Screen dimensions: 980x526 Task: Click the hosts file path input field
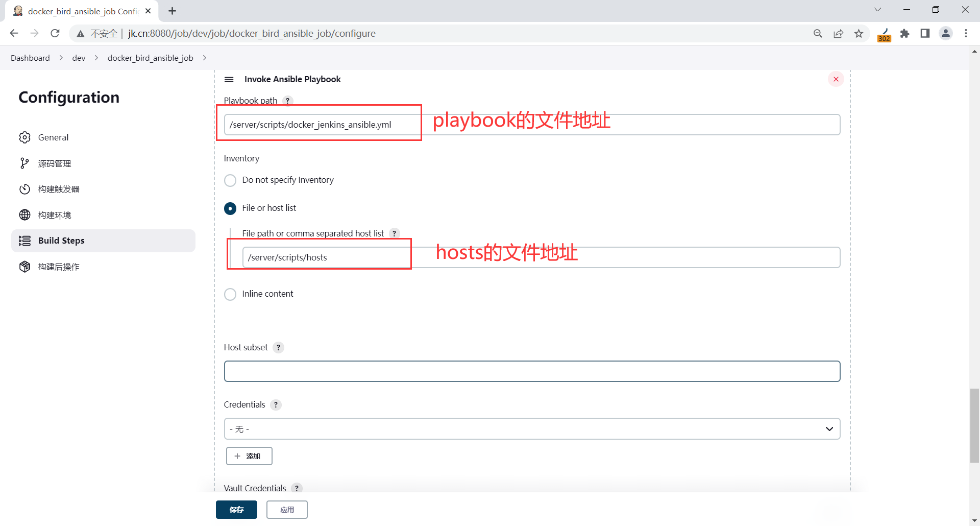click(541, 257)
